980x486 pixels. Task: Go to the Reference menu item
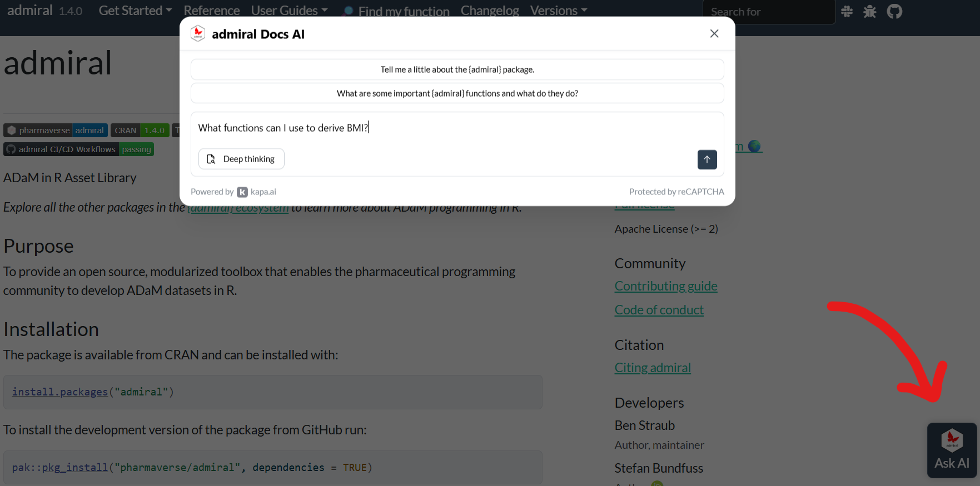click(x=211, y=11)
